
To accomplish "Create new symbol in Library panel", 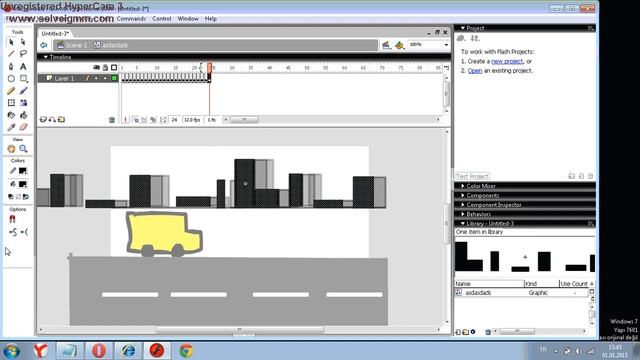I will [458, 332].
